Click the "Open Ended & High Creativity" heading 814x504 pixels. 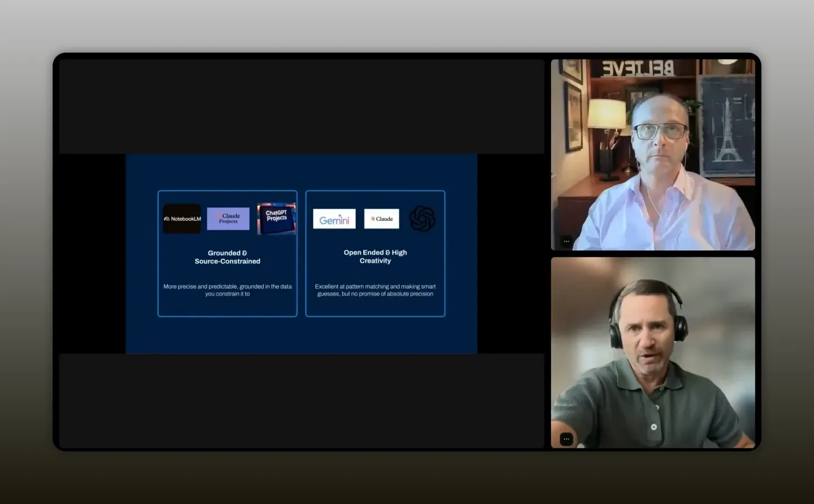tap(375, 256)
